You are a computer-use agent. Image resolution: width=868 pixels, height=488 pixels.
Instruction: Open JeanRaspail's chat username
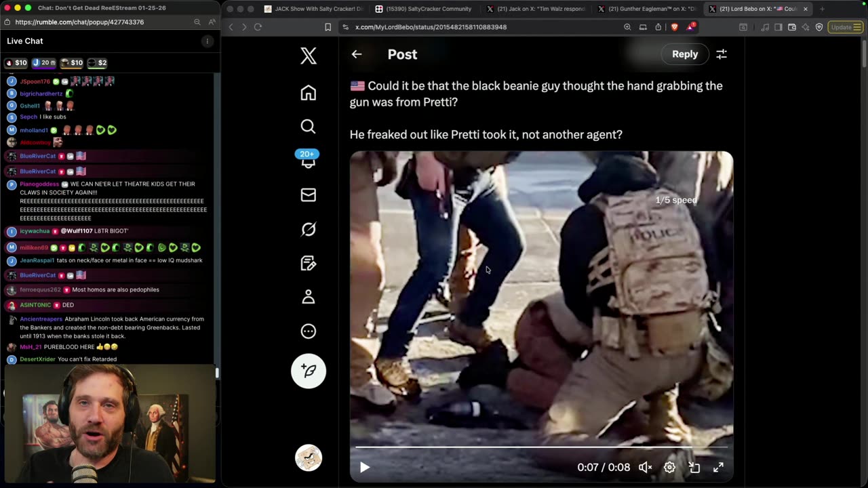click(x=37, y=260)
